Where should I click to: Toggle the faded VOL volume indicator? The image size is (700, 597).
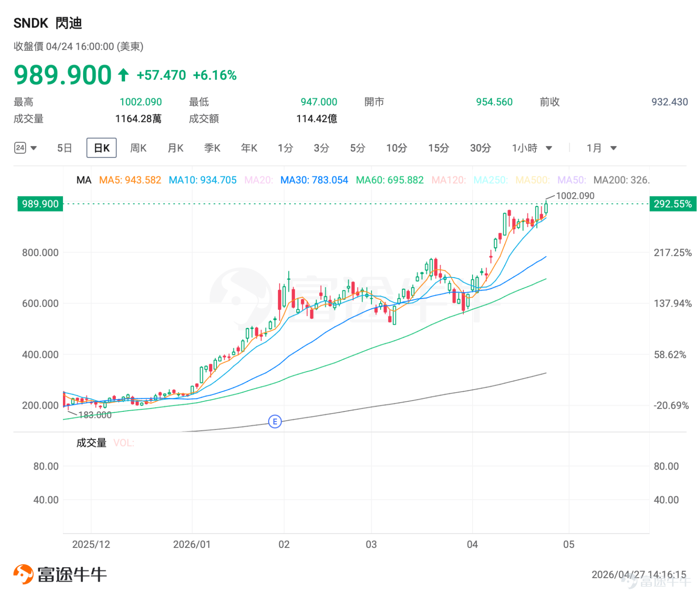[x=124, y=443]
